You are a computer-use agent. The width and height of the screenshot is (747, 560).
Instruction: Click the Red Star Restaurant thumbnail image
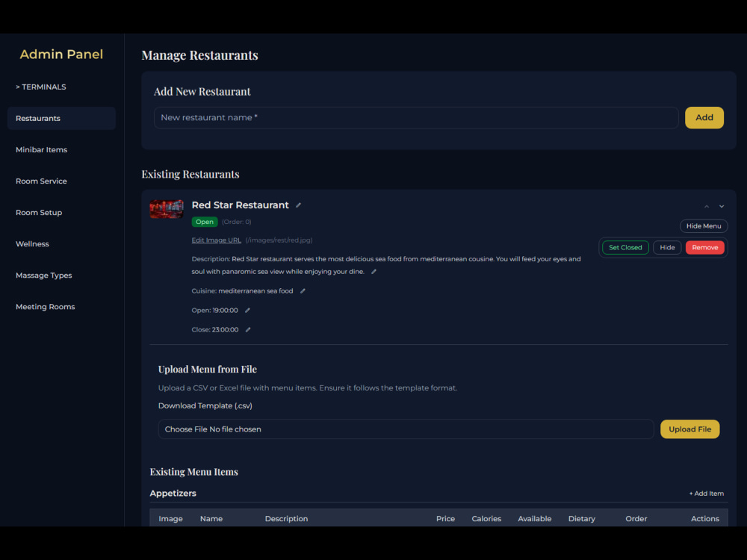click(x=167, y=208)
